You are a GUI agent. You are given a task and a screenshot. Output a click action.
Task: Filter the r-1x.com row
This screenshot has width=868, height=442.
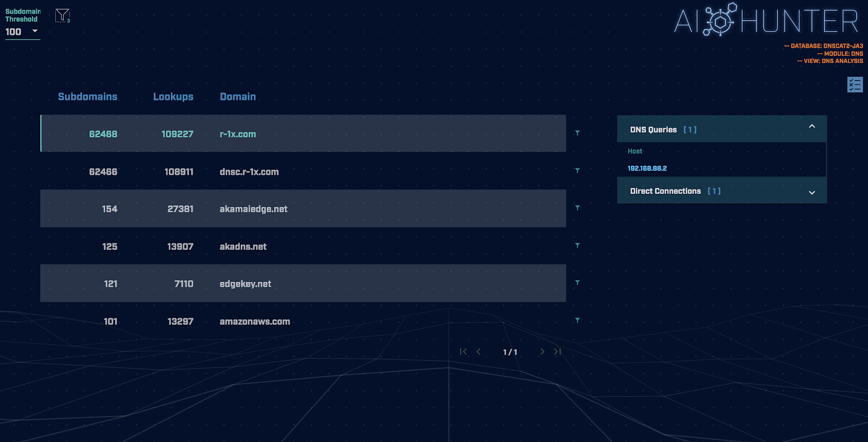pos(577,133)
